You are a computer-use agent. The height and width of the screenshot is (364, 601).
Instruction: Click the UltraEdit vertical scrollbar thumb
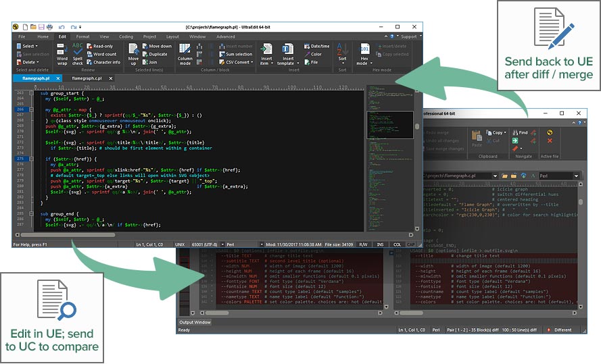point(417,127)
